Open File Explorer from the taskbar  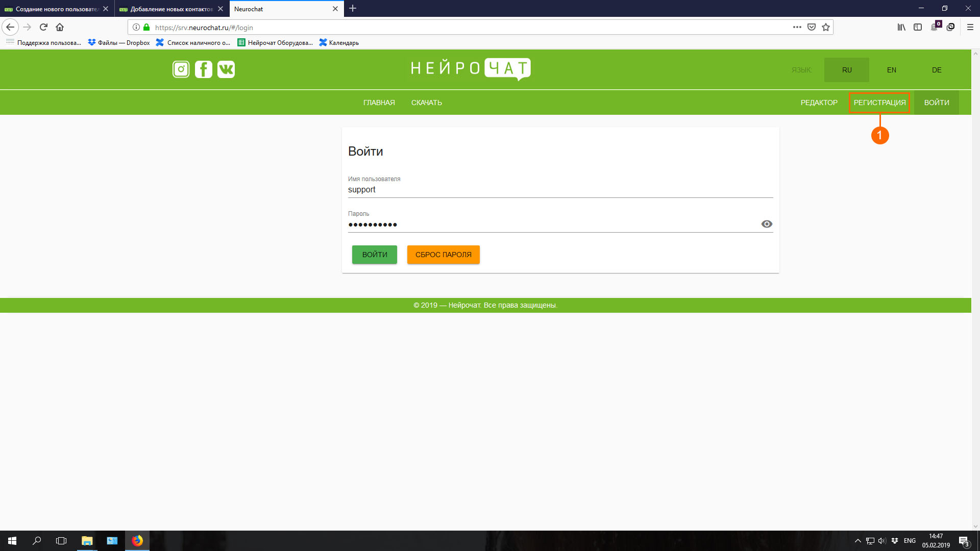[87, 541]
